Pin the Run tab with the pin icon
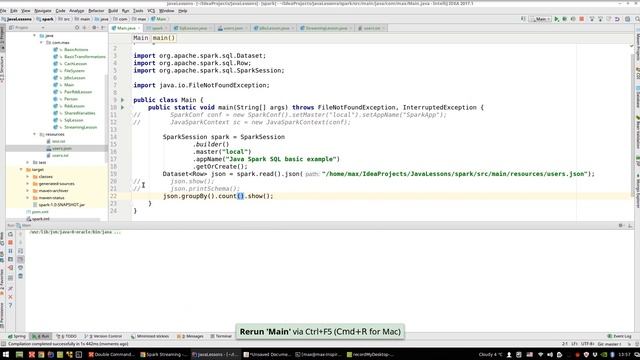 click(x=10, y=289)
